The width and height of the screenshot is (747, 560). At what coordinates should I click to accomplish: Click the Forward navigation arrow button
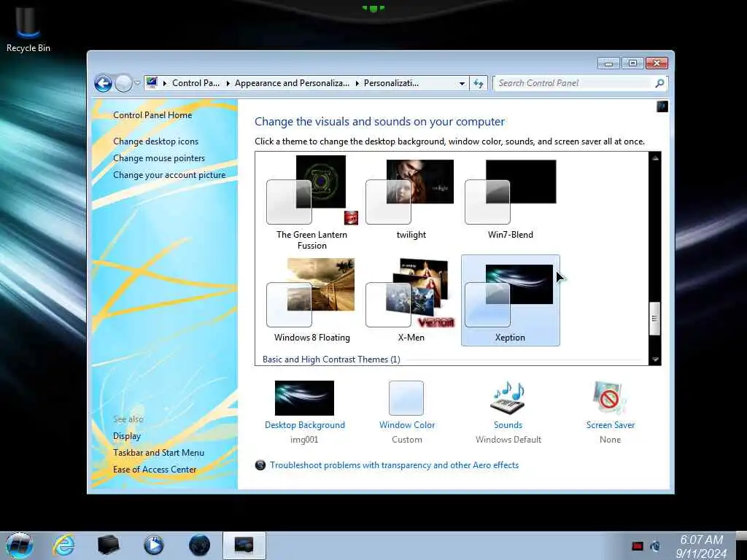123,83
